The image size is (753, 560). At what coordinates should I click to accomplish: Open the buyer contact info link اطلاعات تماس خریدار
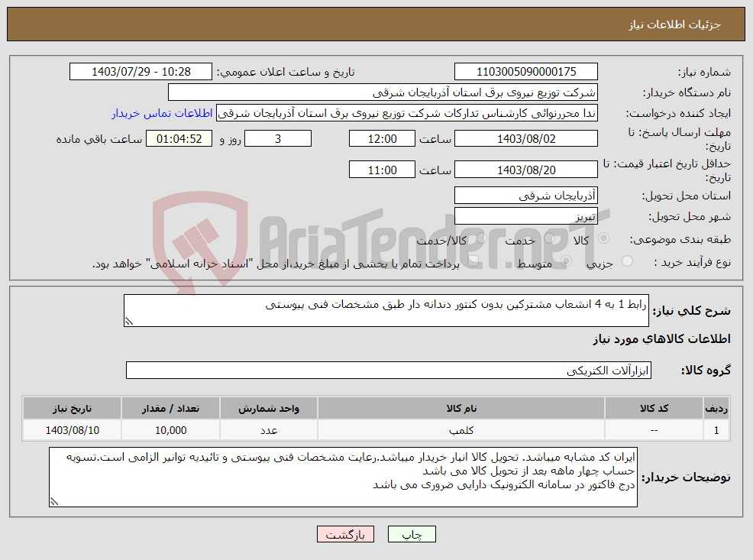coord(163,113)
